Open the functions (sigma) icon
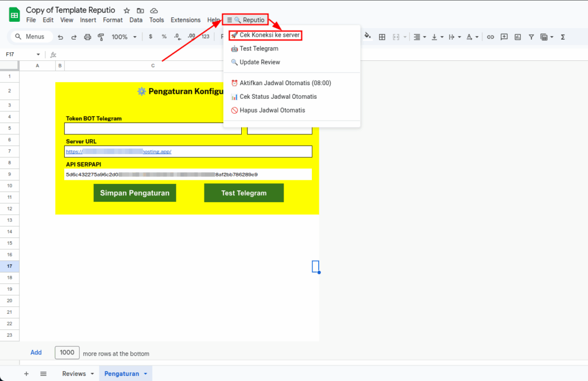 (x=563, y=37)
